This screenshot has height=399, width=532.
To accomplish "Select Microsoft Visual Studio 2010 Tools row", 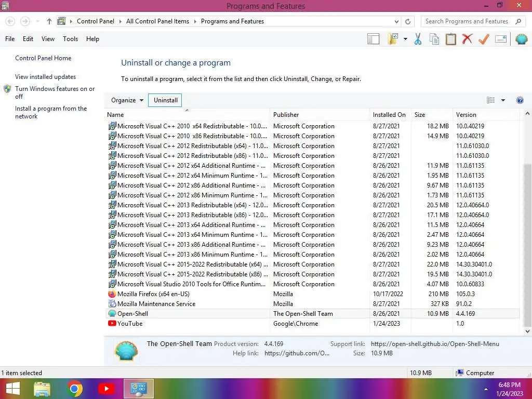I will [x=312, y=284].
